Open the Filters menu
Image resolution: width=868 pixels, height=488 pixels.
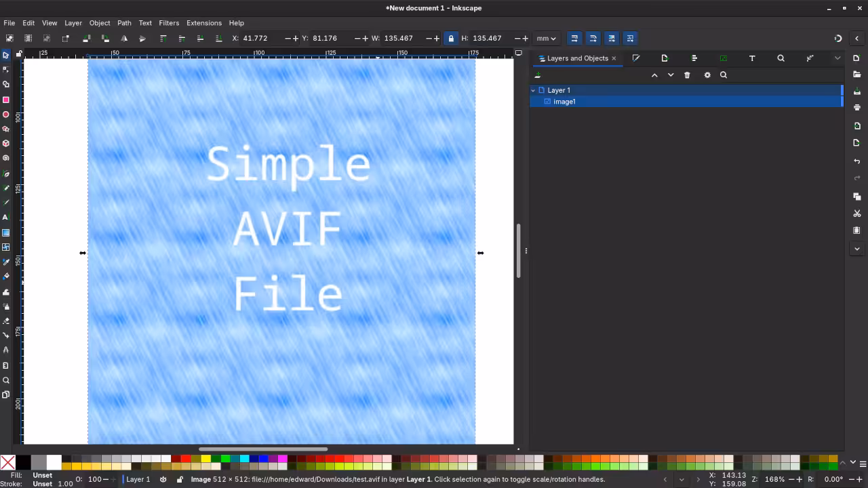pyautogui.click(x=169, y=22)
